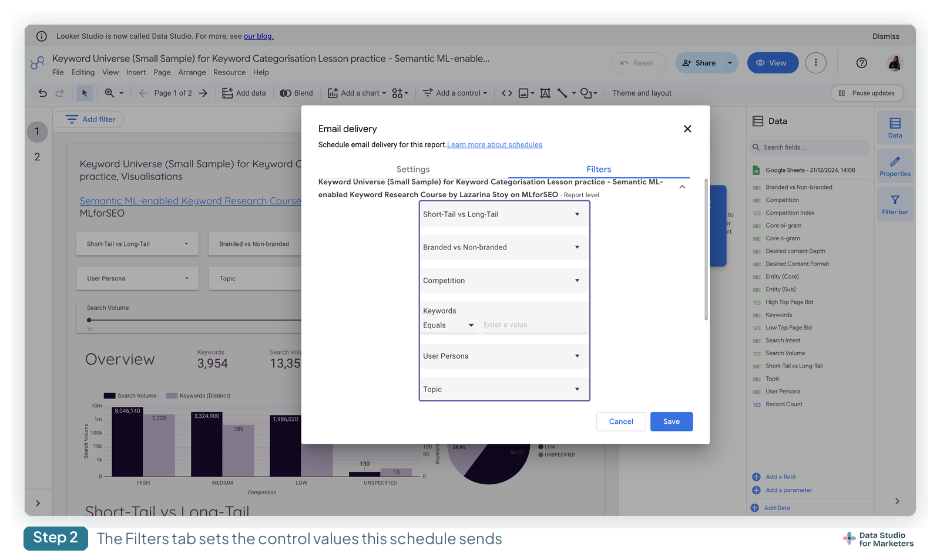Expand Short-Tail vs Long-Tail dropdown in dialog
The height and width of the screenshot is (560, 940).
tap(504, 214)
